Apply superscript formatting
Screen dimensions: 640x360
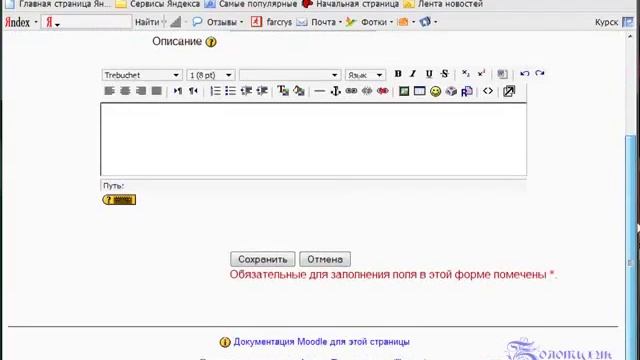pyautogui.click(x=481, y=73)
